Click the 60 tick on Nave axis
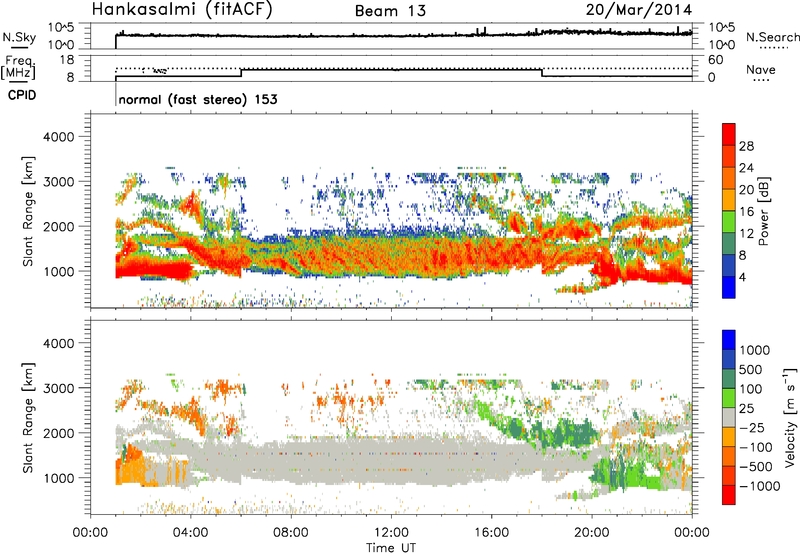This screenshot has height=554, width=800. coord(716,60)
